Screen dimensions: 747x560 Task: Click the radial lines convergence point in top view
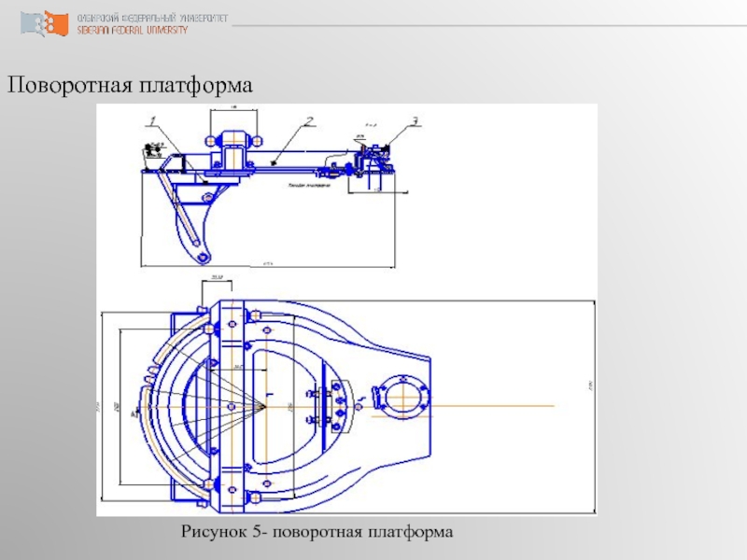pos(264,406)
